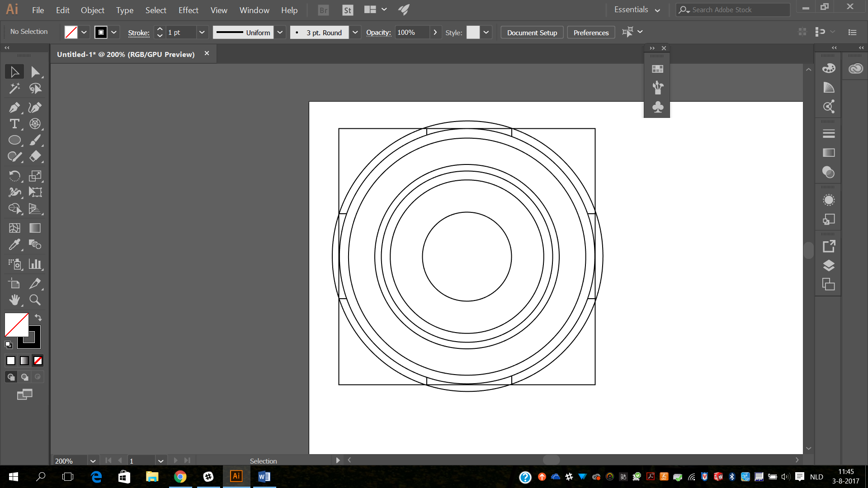
Task: Set stroke to None using red slash swatch
Action: [x=38, y=361]
